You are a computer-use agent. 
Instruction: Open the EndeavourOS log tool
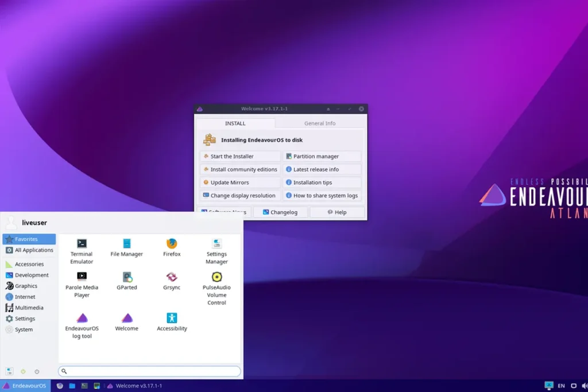81,320
